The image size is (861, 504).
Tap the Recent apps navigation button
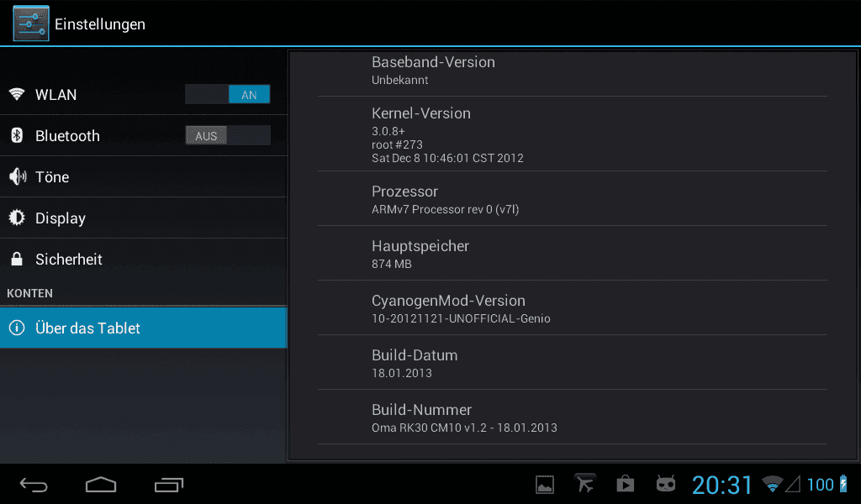pyautogui.click(x=168, y=485)
